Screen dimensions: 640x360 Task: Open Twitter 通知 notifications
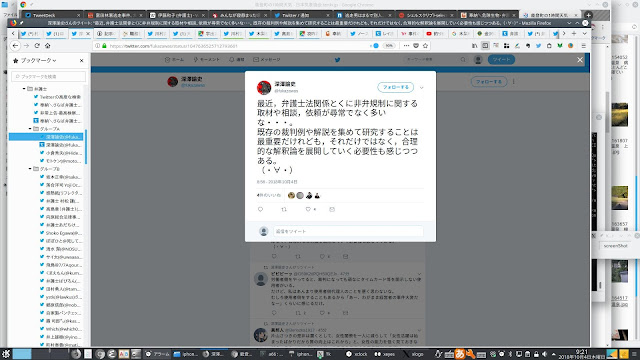[237, 60]
